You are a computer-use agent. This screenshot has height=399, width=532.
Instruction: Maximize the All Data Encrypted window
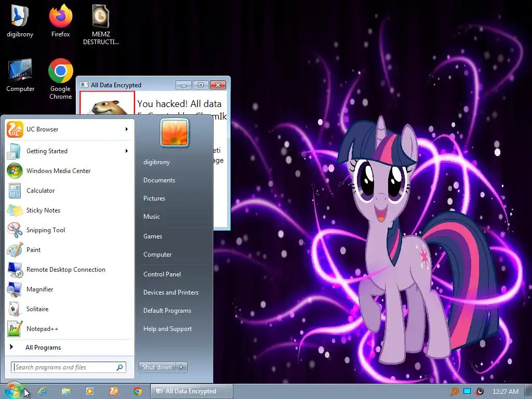(x=201, y=85)
